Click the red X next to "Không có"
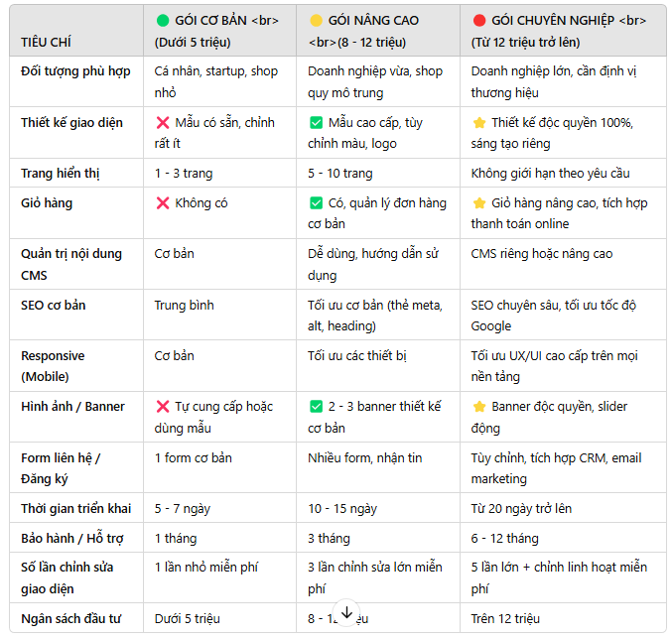Screen dimensions: 672x638 click(163, 203)
